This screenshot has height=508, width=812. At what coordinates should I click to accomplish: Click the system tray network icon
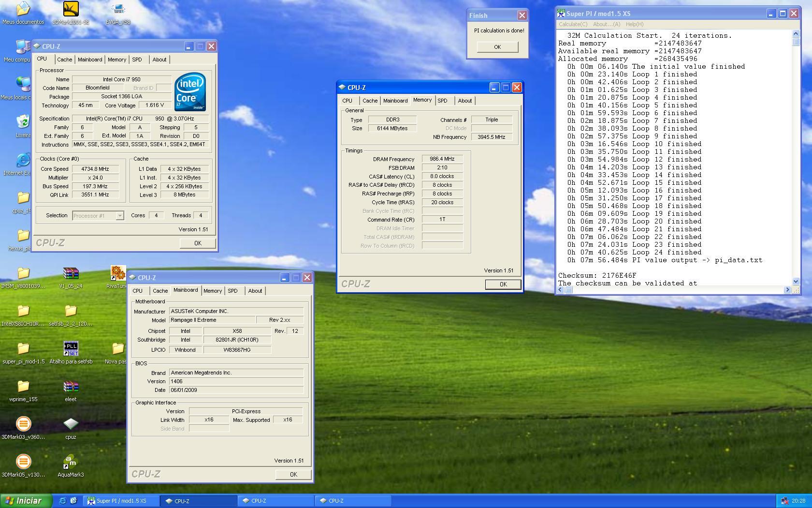pos(784,501)
